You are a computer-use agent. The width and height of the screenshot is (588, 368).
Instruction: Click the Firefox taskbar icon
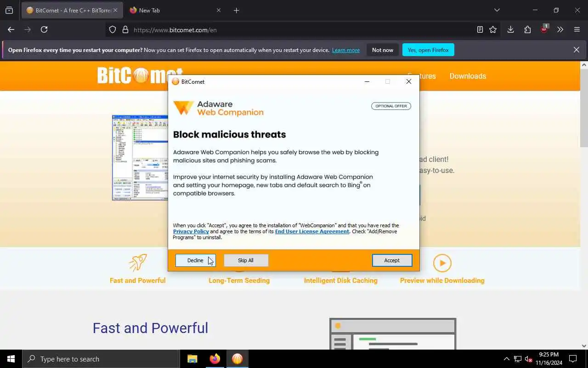pyautogui.click(x=215, y=359)
